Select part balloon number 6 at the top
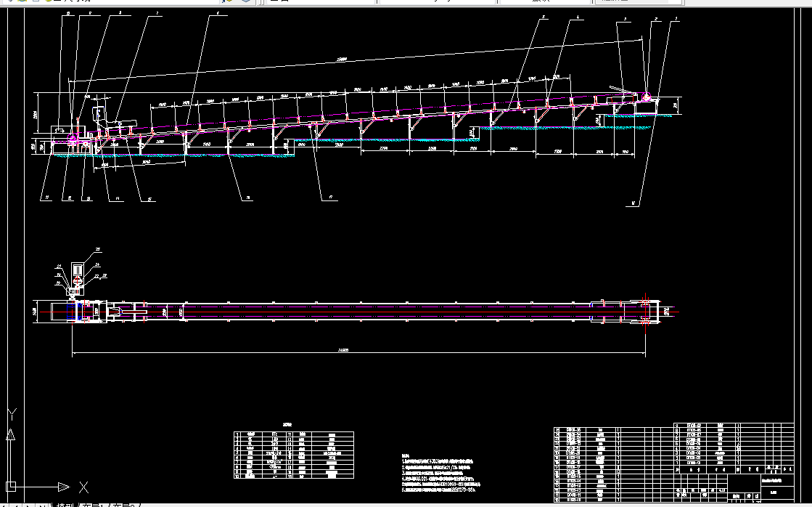Viewport: 812px width, 507px height. (218, 14)
